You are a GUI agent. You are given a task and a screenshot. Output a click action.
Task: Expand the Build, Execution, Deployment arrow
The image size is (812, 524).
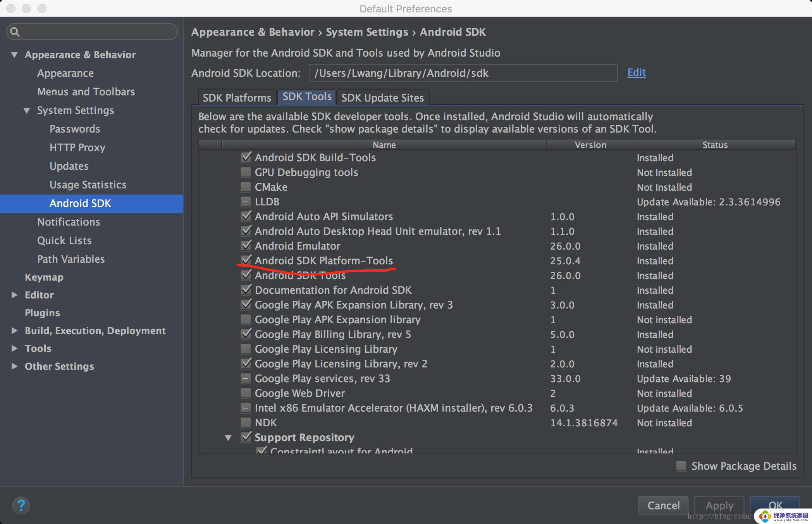pyautogui.click(x=14, y=331)
